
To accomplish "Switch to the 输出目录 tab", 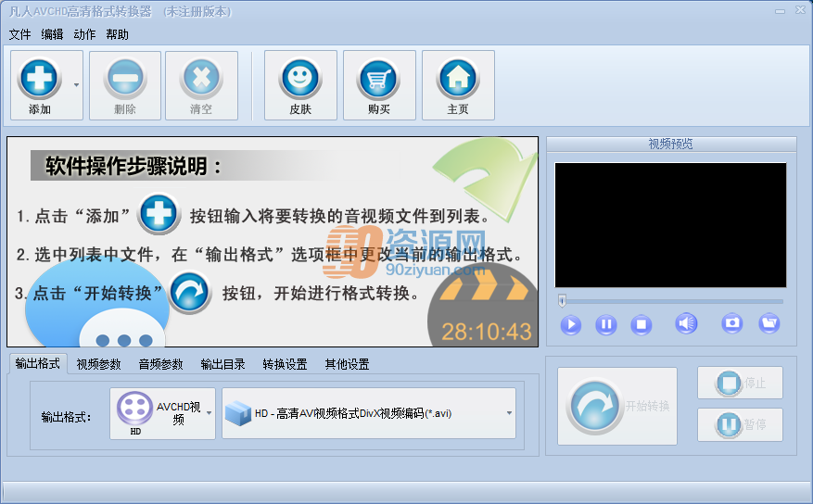I will click(x=223, y=365).
